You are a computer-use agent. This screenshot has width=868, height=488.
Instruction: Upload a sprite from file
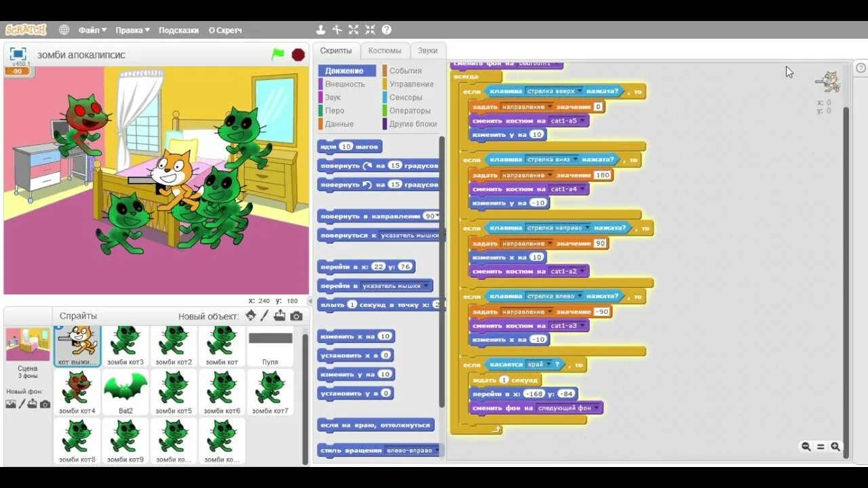[280, 315]
